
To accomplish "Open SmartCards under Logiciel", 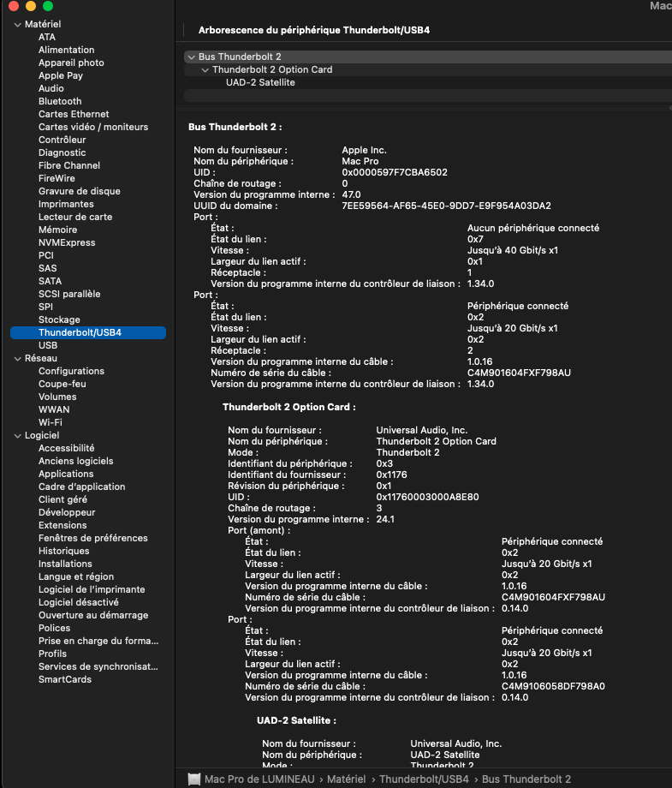I will (65, 679).
